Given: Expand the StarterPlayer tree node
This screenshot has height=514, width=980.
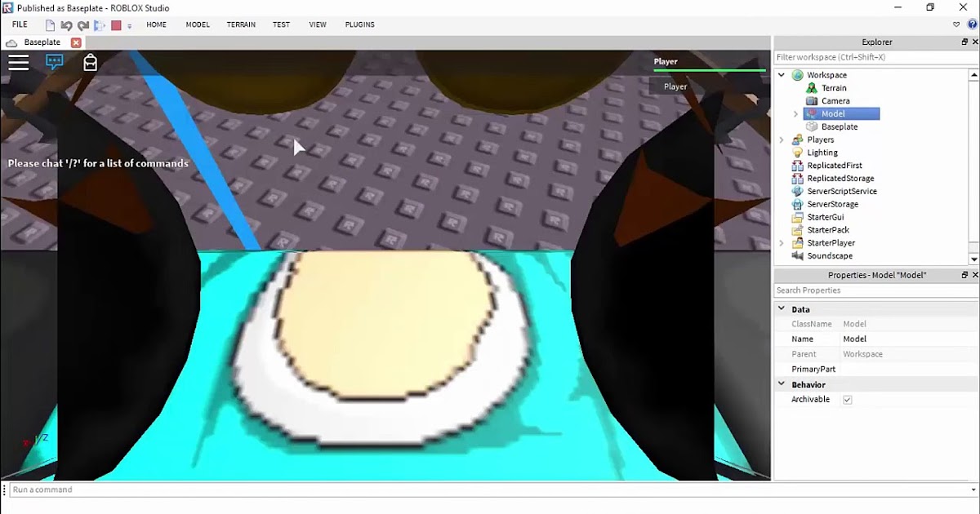Looking at the screenshot, I should click(782, 243).
